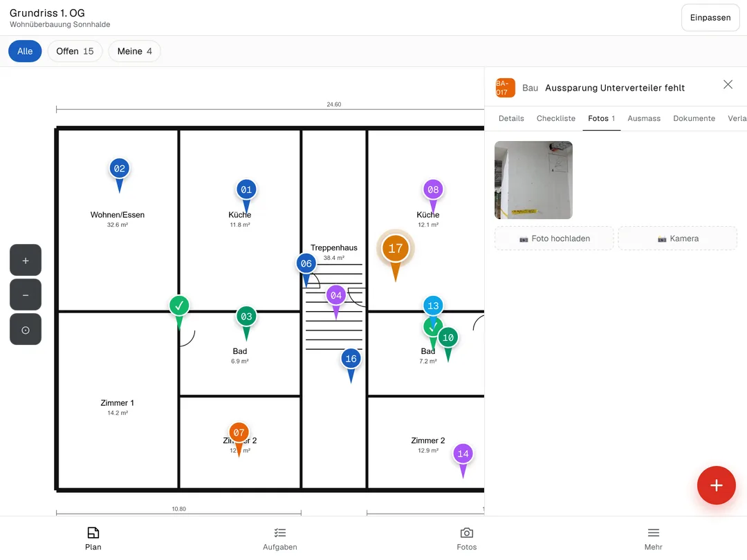This screenshot has width=747, height=560.
Task: Open Aufgaben in the bottom navigation
Action: point(280,539)
